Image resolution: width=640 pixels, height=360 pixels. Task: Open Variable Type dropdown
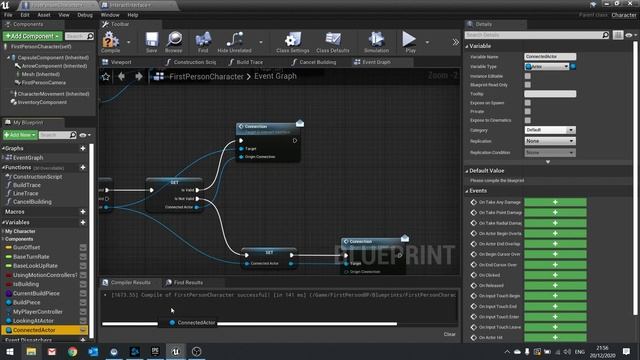[547, 67]
